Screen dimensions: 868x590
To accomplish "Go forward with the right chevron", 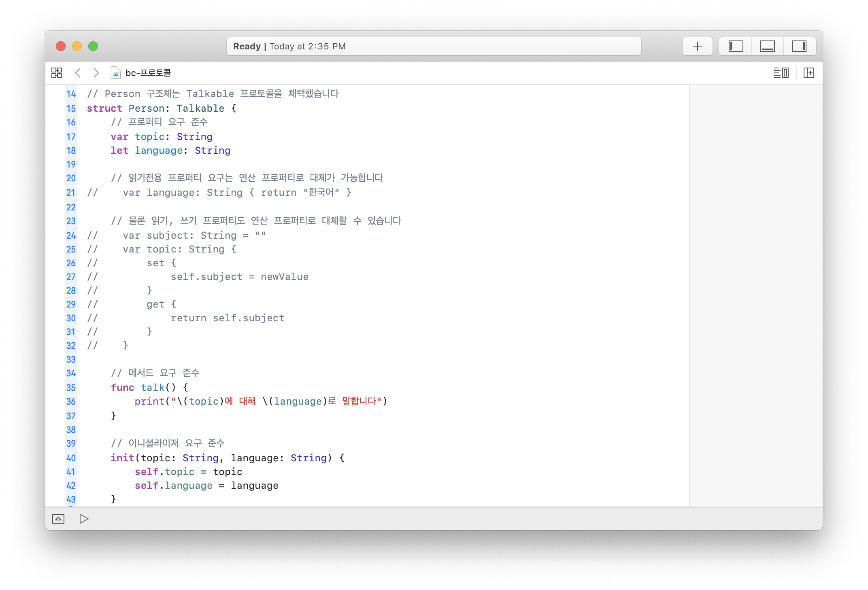I will tap(96, 73).
